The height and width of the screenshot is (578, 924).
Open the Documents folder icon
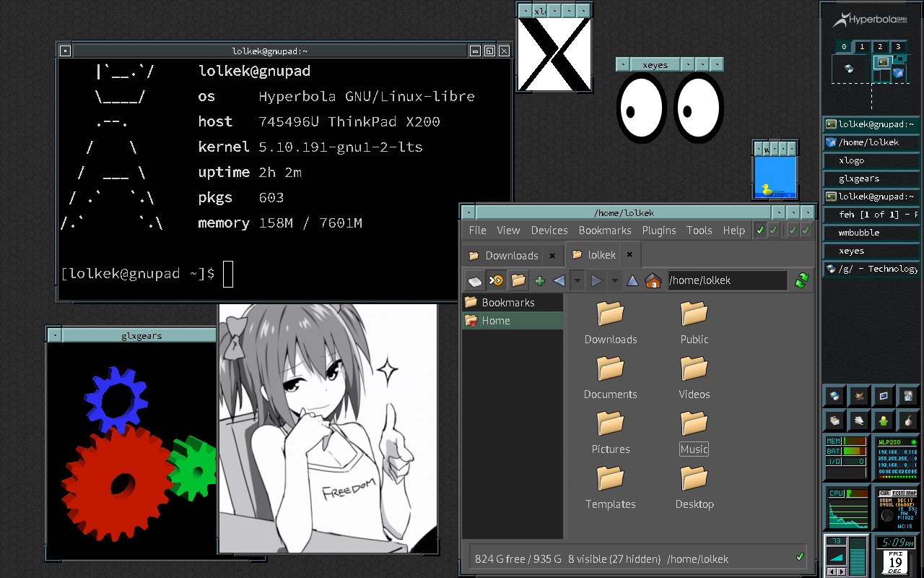pos(611,368)
